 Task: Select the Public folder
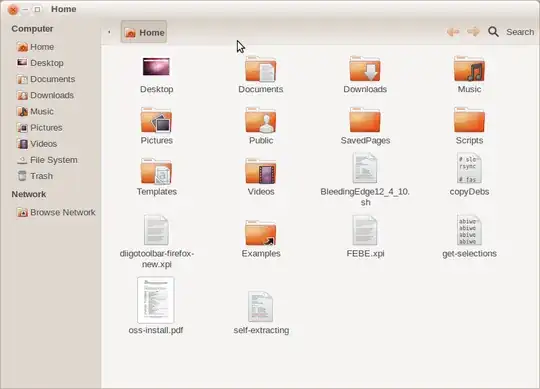coord(261,120)
